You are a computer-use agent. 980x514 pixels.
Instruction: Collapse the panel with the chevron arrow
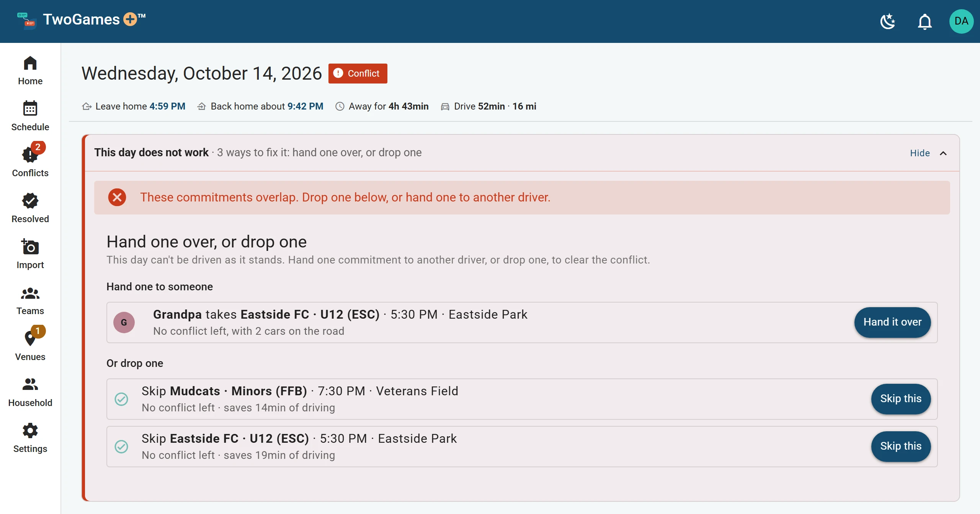pyautogui.click(x=943, y=153)
